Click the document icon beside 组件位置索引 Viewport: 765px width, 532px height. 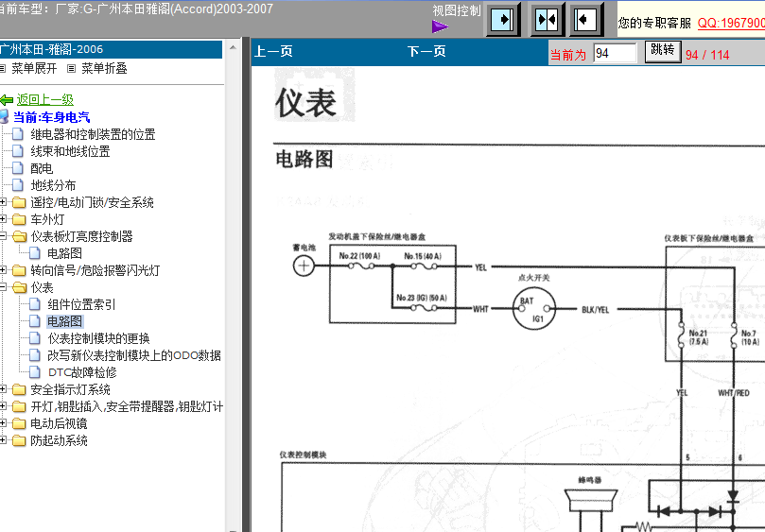click(35, 304)
